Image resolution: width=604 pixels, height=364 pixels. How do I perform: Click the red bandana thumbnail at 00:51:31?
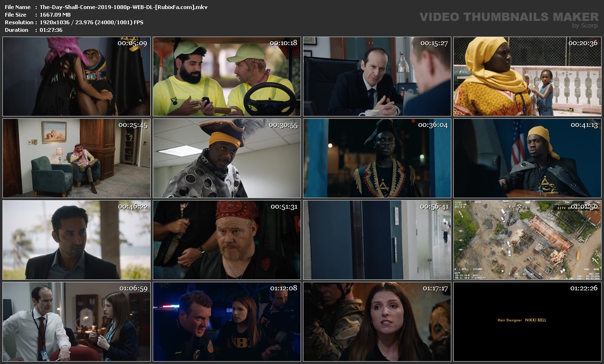pyautogui.click(x=227, y=240)
